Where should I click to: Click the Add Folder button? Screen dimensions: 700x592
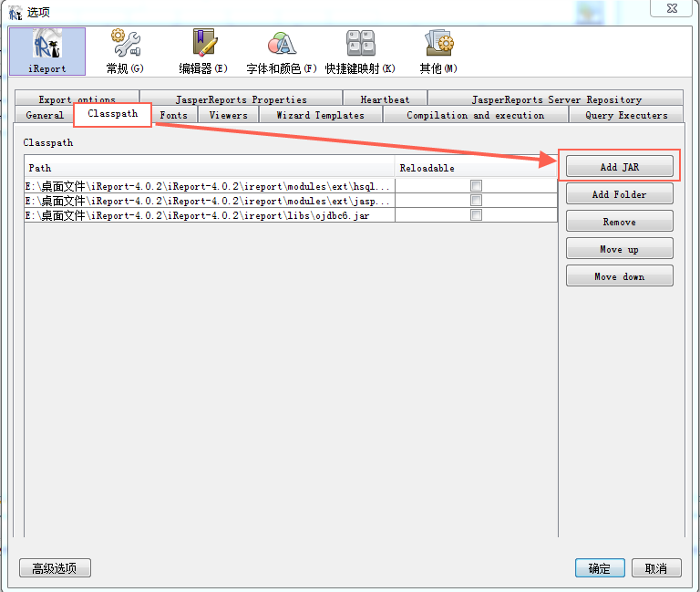620,194
